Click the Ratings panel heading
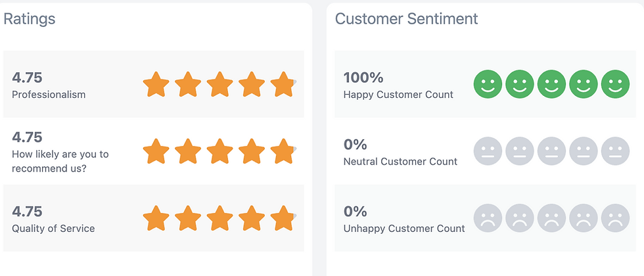Viewport: 644px width, 276px height. (x=30, y=19)
